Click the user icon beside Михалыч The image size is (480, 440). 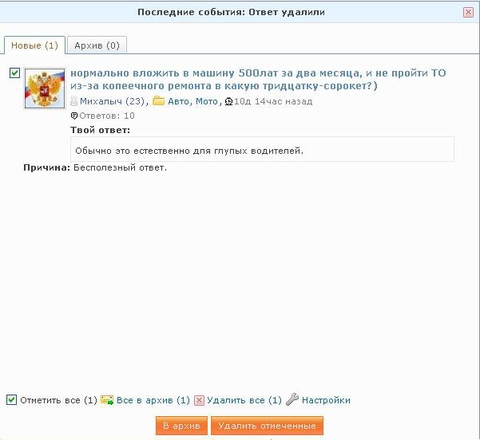tap(74, 101)
